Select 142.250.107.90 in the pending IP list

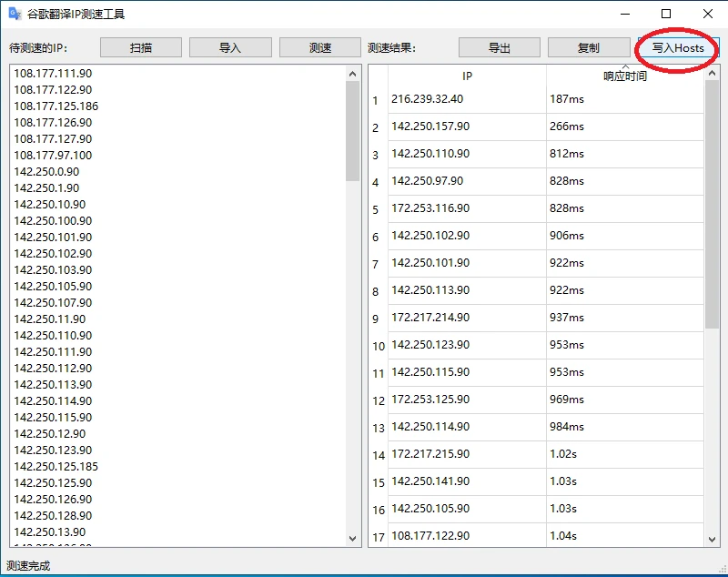[x=53, y=303]
